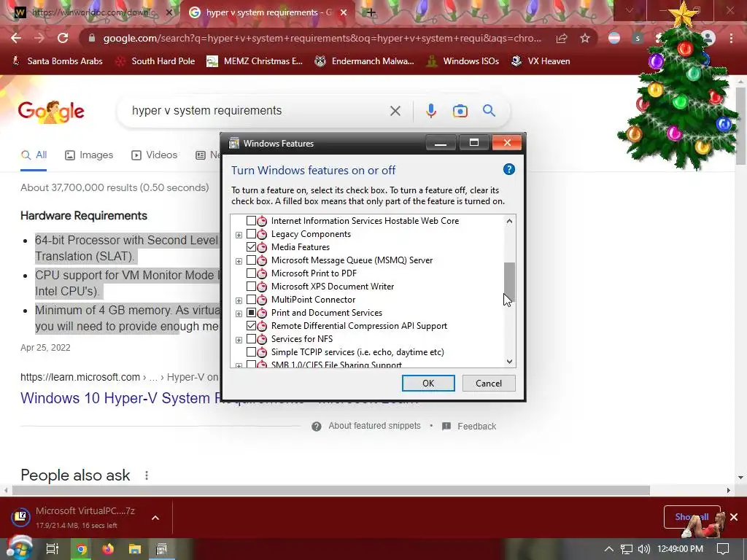Click the Windows Features taskbar icon

(x=161, y=549)
